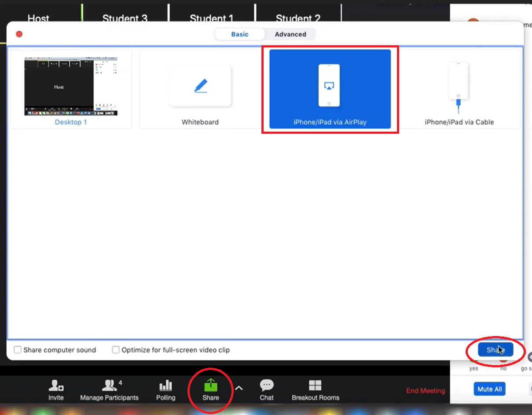Switch to the Advanced sharing tab
The image size is (532, 415).
290,34
